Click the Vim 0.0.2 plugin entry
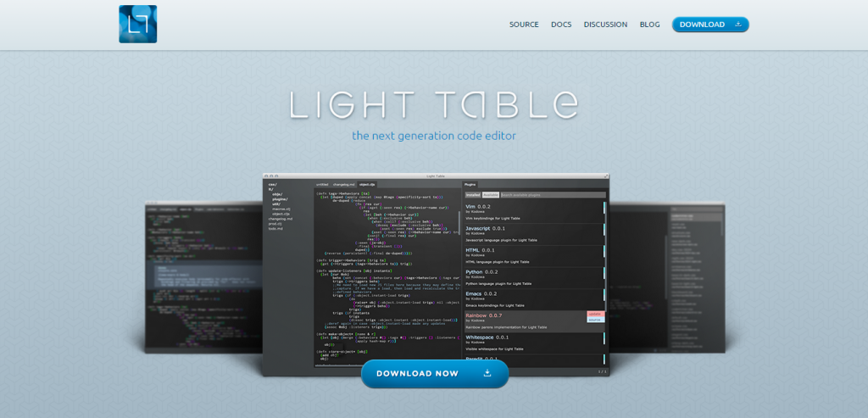The width and height of the screenshot is (868, 418). coord(533,212)
